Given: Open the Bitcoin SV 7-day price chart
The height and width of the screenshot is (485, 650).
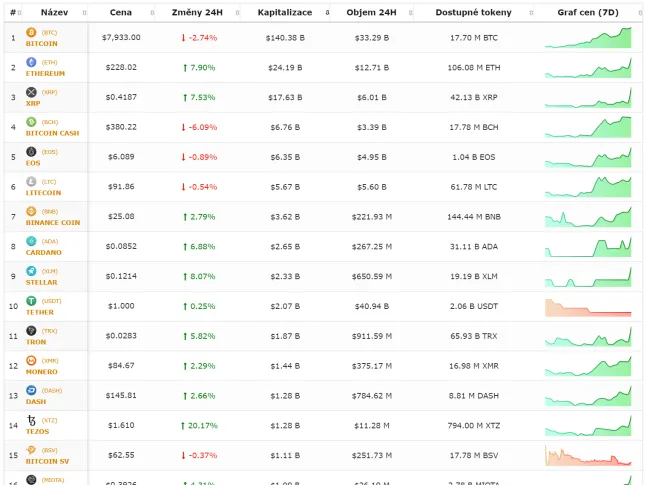Looking at the screenshot, I should tap(588, 455).
